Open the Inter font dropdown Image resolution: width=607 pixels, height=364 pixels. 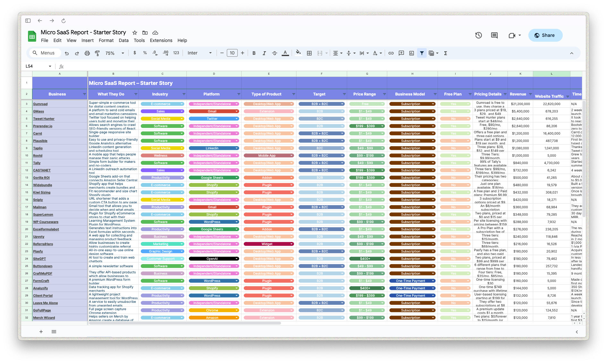tap(199, 53)
